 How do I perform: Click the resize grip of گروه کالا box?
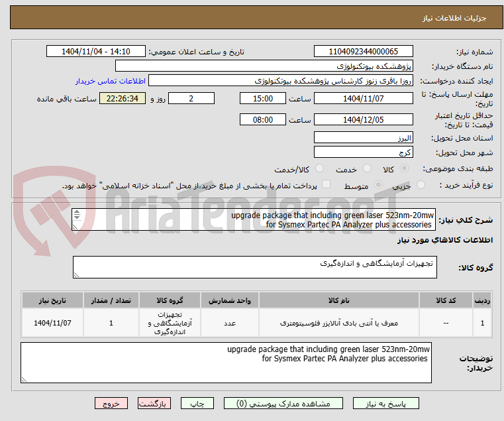click(76, 275)
